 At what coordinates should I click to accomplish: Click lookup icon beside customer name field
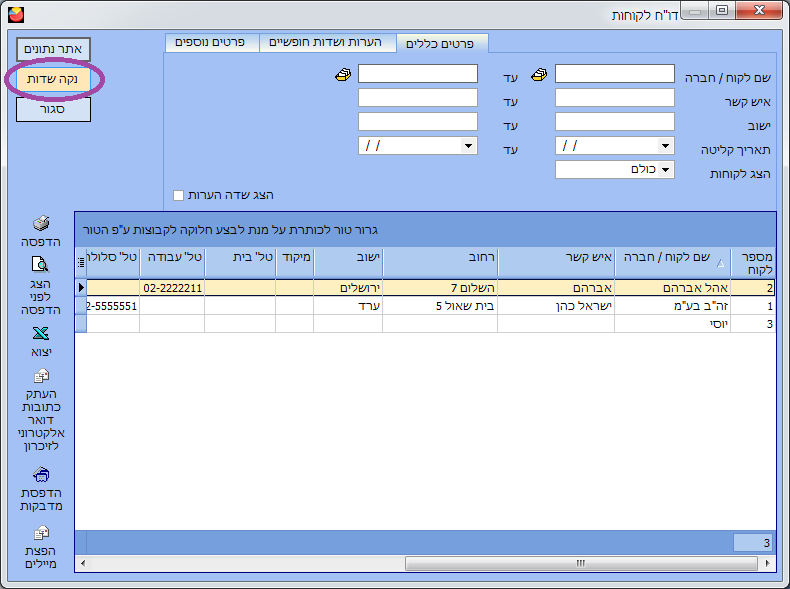tap(540, 75)
